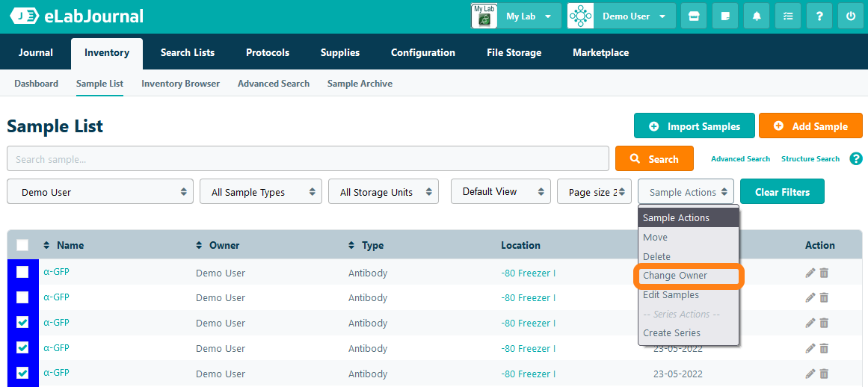Switch to the Protocols tab
The image size is (868, 387).
point(267,52)
